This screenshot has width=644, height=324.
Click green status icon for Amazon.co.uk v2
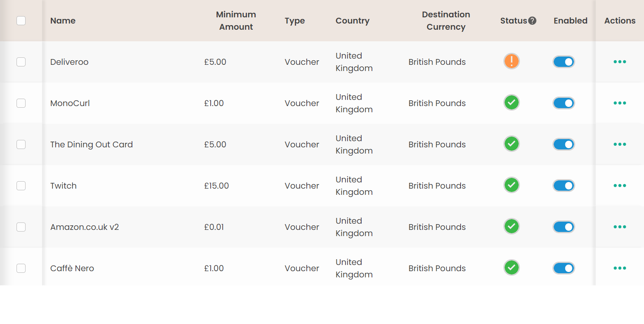coord(511,226)
